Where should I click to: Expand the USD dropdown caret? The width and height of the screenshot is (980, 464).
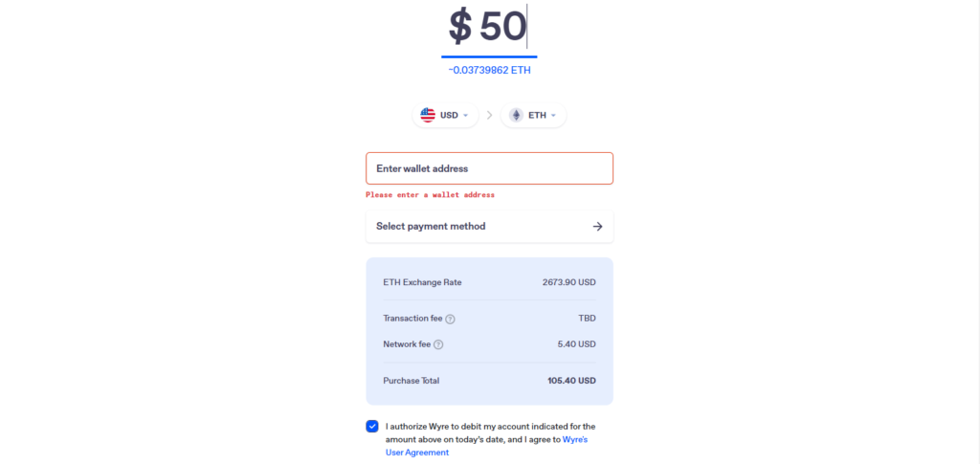point(465,116)
